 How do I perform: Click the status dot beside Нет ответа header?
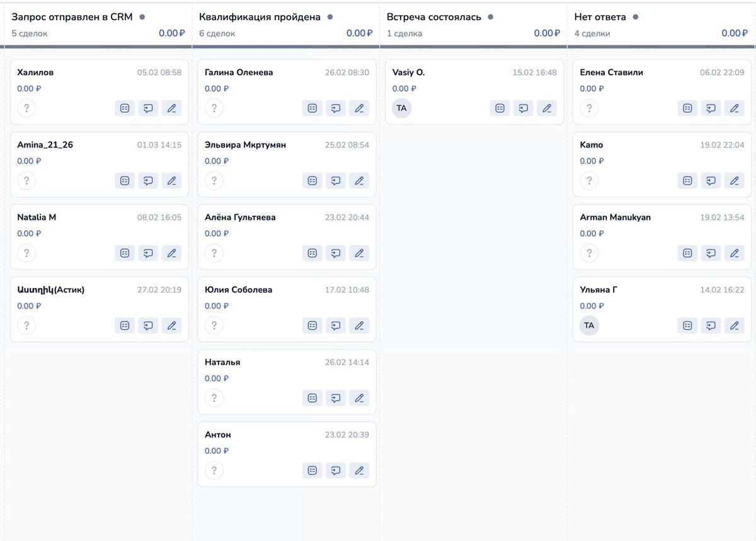pyautogui.click(x=635, y=17)
